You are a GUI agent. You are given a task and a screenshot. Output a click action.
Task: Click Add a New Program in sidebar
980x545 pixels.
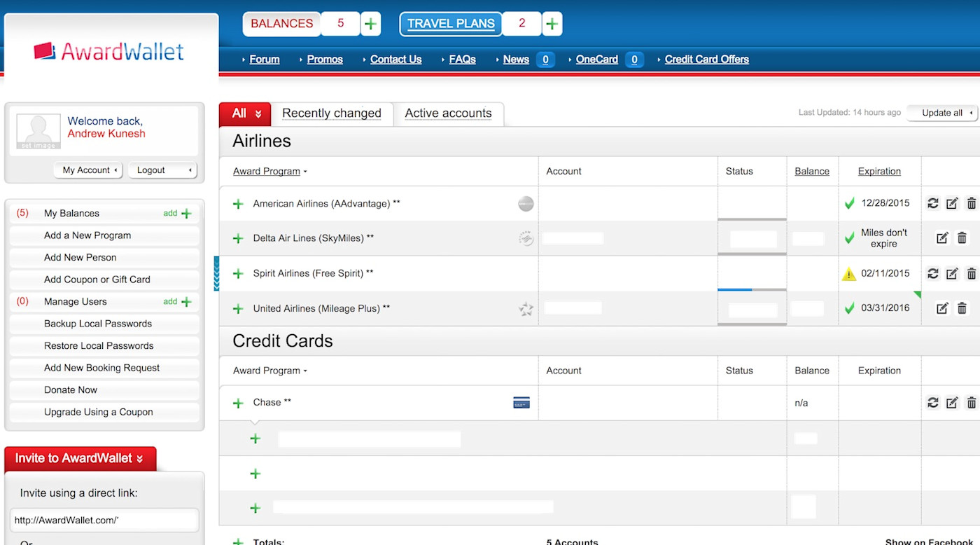[87, 235]
